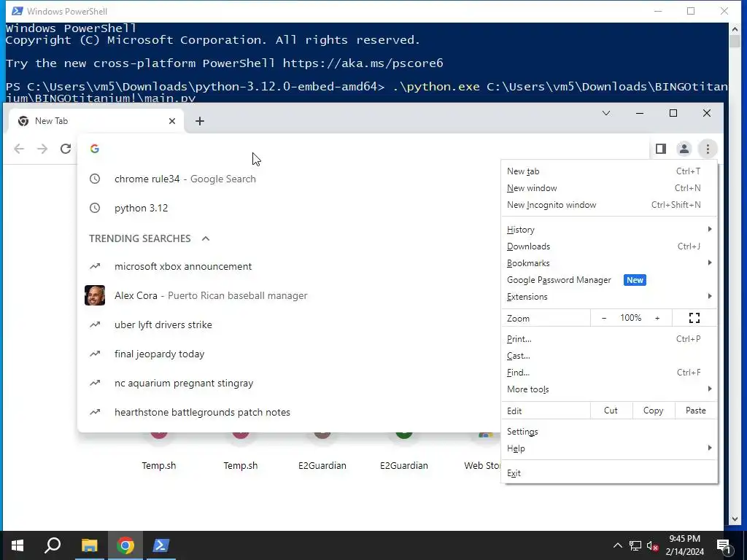Click trending icon next to hearthstone battlegrounds patch notes

tap(95, 412)
